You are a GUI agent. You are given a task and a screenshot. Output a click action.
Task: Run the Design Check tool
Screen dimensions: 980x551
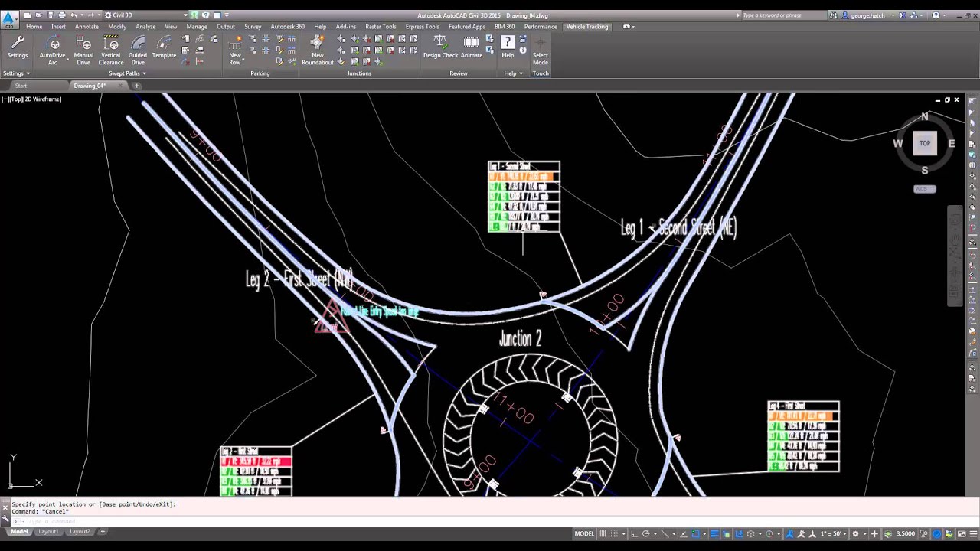(440, 47)
